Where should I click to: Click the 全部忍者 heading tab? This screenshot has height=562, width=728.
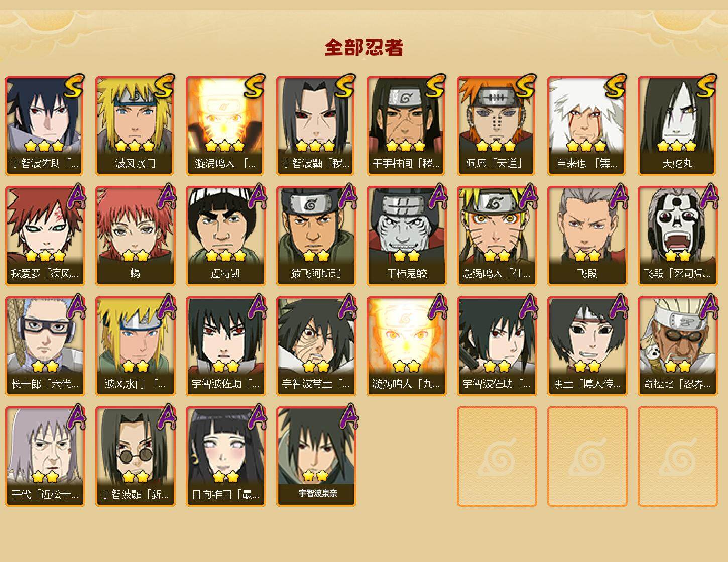(364, 47)
